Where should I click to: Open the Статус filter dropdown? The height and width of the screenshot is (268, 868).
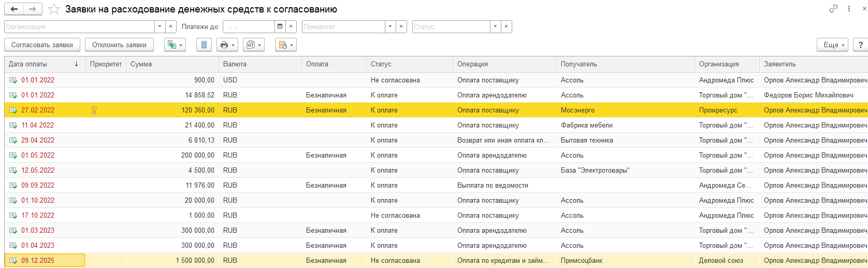pyautogui.click(x=496, y=26)
